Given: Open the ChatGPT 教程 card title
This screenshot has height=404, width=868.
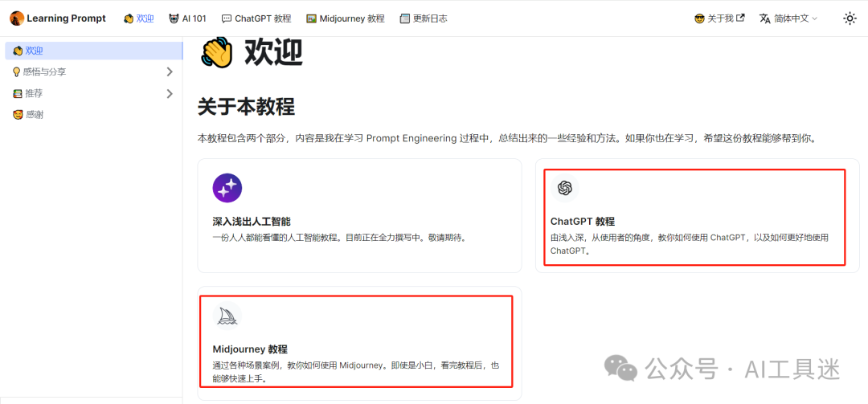Looking at the screenshot, I should pyautogui.click(x=583, y=222).
